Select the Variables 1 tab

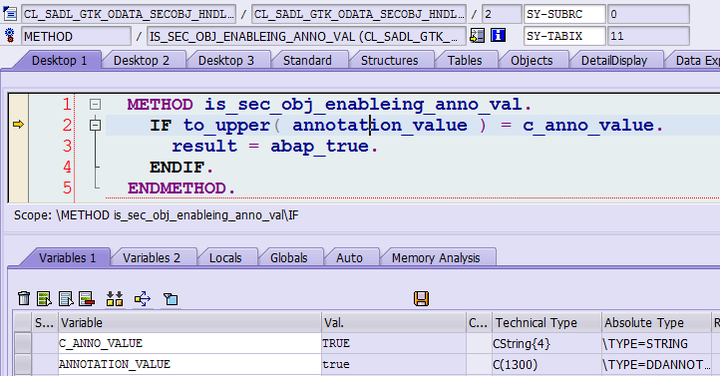(x=68, y=258)
